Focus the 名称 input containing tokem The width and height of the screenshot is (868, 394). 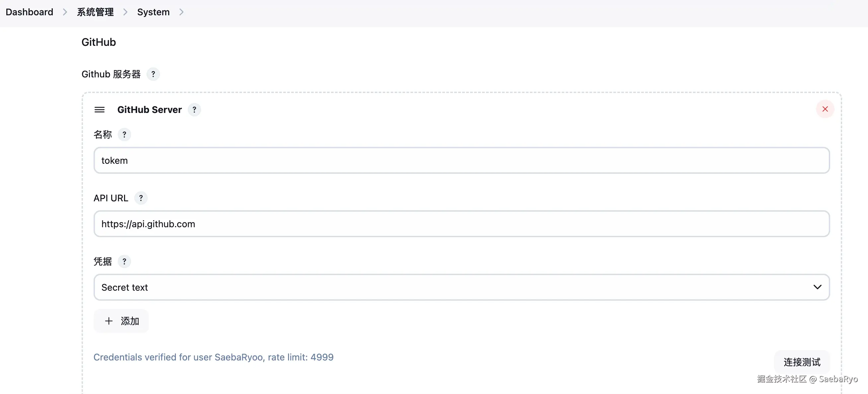[x=462, y=160]
